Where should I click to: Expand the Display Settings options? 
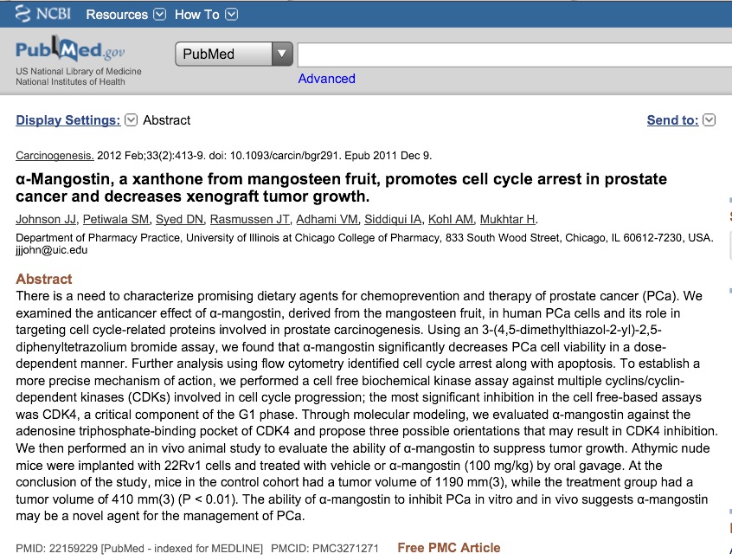coord(67,120)
